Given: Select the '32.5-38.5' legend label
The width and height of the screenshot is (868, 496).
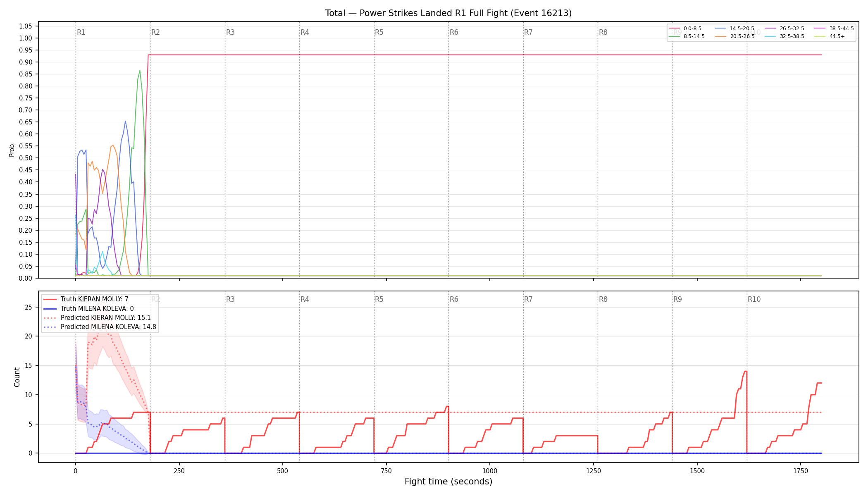Looking at the screenshot, I should [x=792, y=36].
